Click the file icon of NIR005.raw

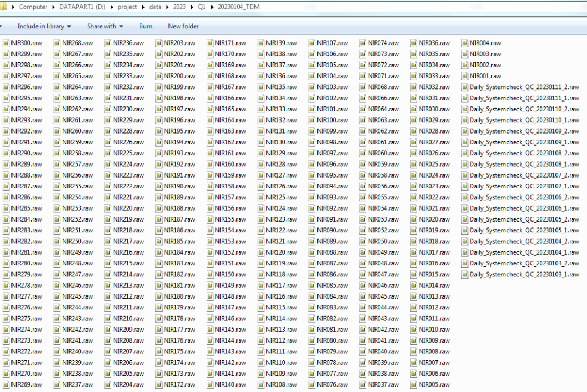[x=414, y=384]
